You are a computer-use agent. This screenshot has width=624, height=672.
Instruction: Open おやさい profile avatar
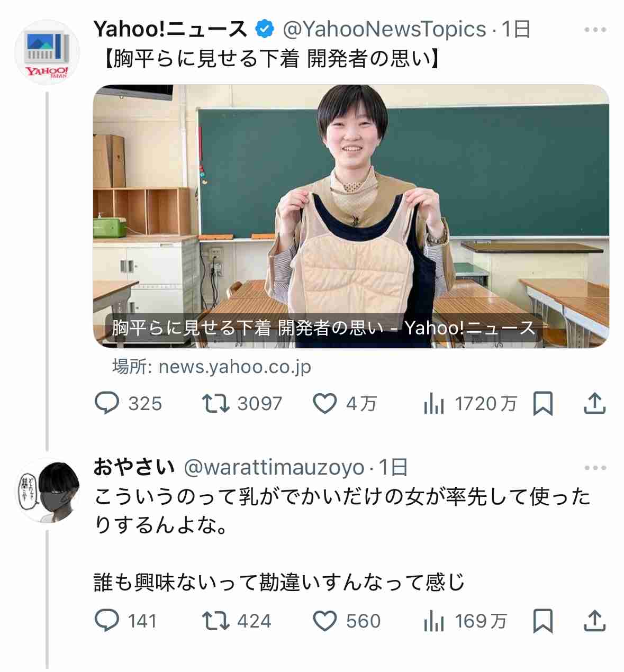click(47, 491)
